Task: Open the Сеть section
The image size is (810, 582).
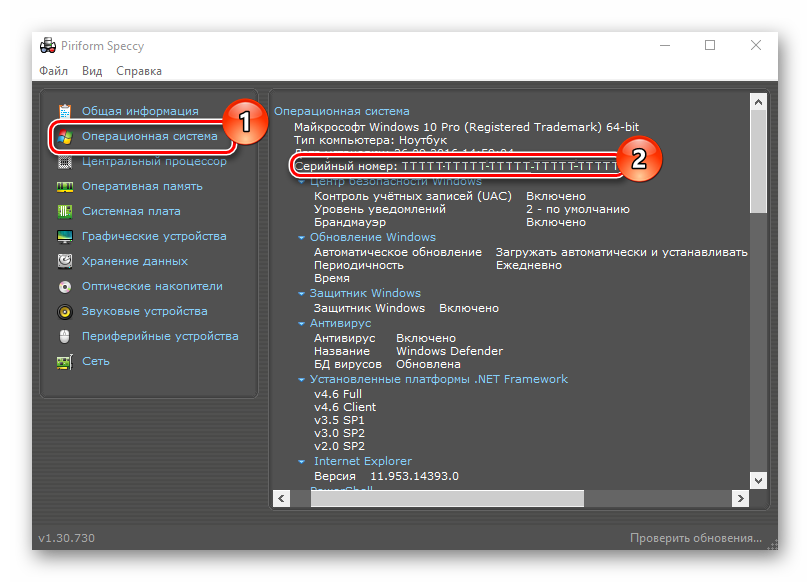Action: [x=96, y=361]
